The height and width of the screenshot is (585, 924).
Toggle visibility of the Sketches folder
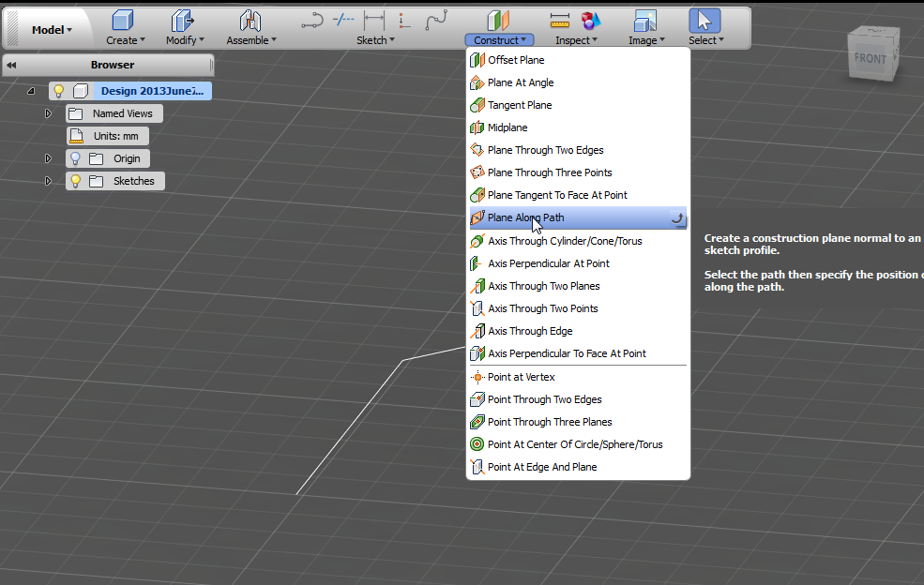point(75,181)
